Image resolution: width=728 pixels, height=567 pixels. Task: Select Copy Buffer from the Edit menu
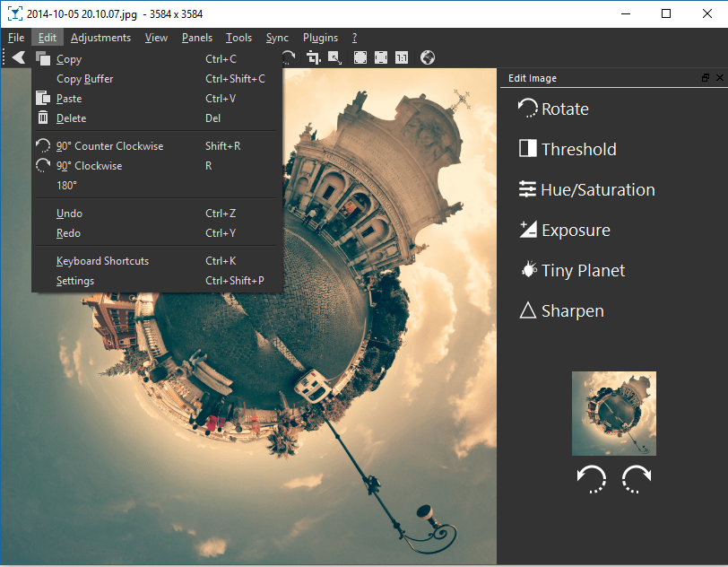click(x=84, y=79)
